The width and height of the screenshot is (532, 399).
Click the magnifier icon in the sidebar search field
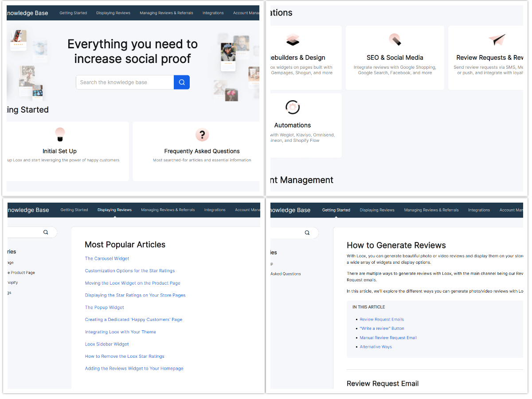[45, 232]
